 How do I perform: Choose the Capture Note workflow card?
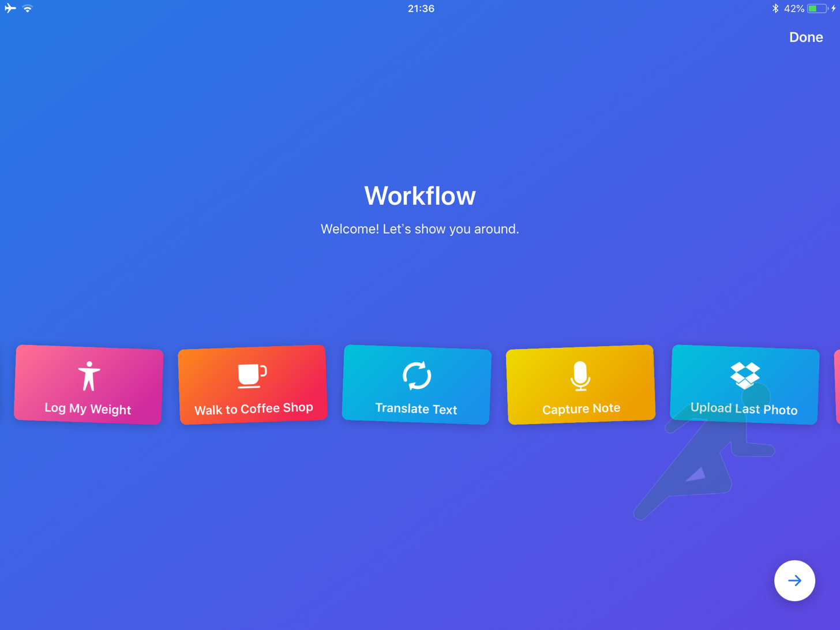click(x=580, y=385)
